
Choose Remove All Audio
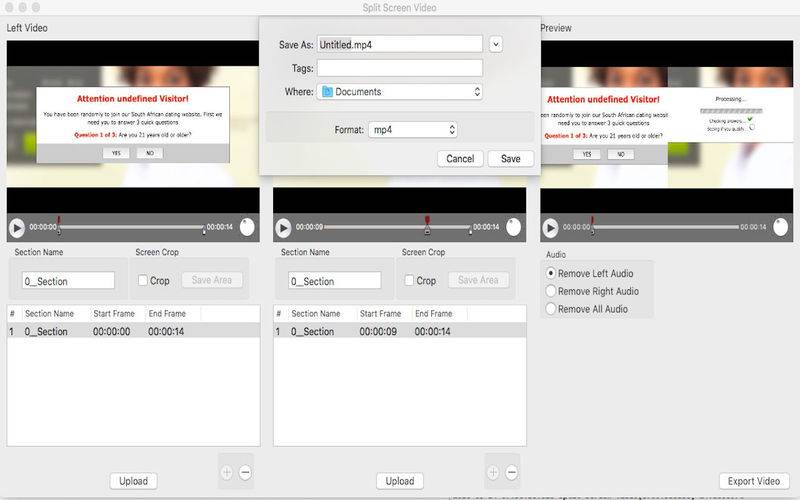tap(550, 309)
